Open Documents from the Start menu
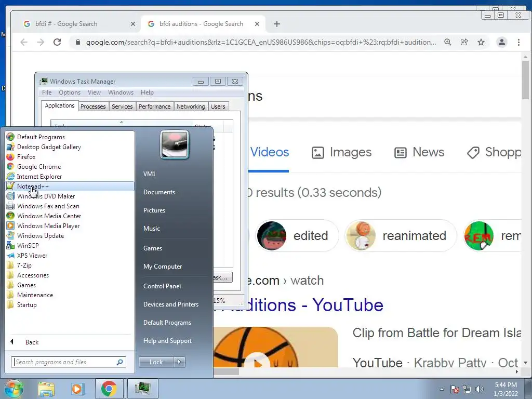 [x=159, y=192]
